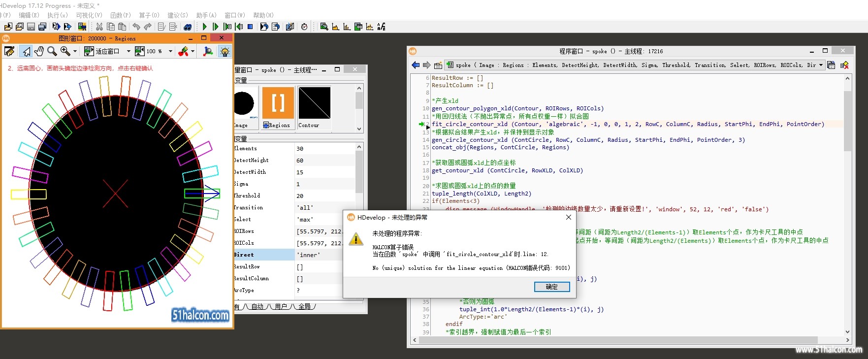Select the hand pan tool in graphics window
Screen dimensions: 868x359
click(x=39, y=51)
